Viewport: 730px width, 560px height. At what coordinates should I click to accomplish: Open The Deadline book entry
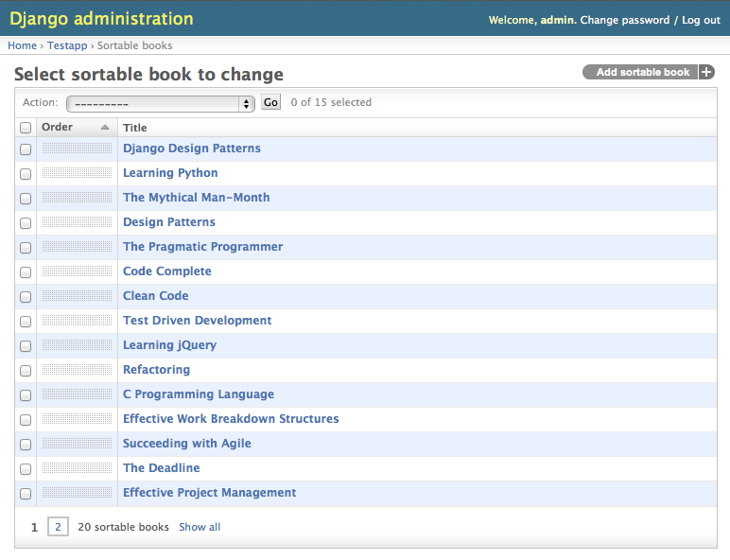pos(162,468)
